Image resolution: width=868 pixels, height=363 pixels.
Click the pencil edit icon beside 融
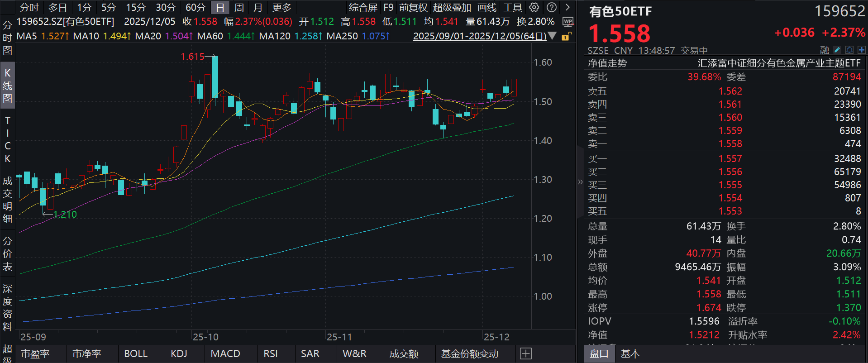tap(837, 50)
